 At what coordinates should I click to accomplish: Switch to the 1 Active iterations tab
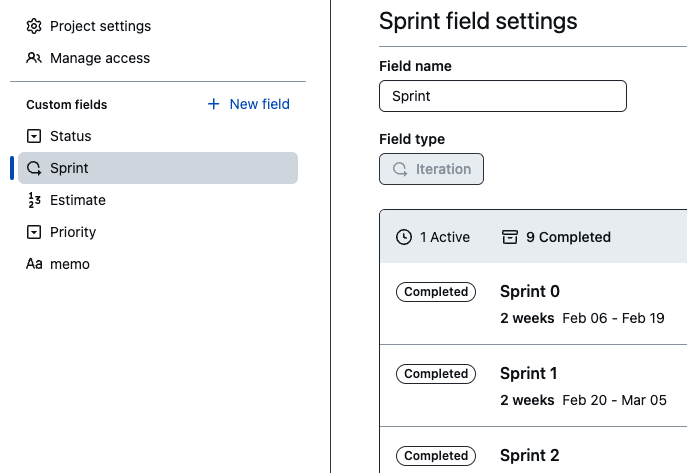[x=432, y=237]
